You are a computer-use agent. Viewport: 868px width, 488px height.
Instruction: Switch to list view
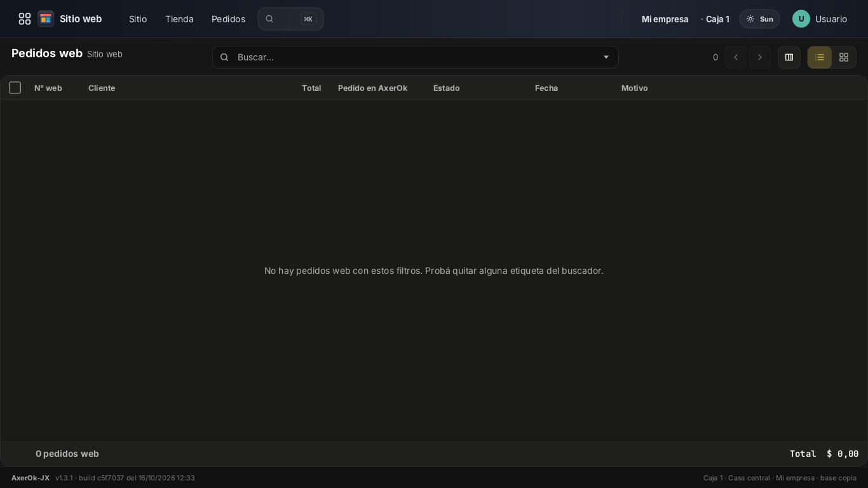820,57
